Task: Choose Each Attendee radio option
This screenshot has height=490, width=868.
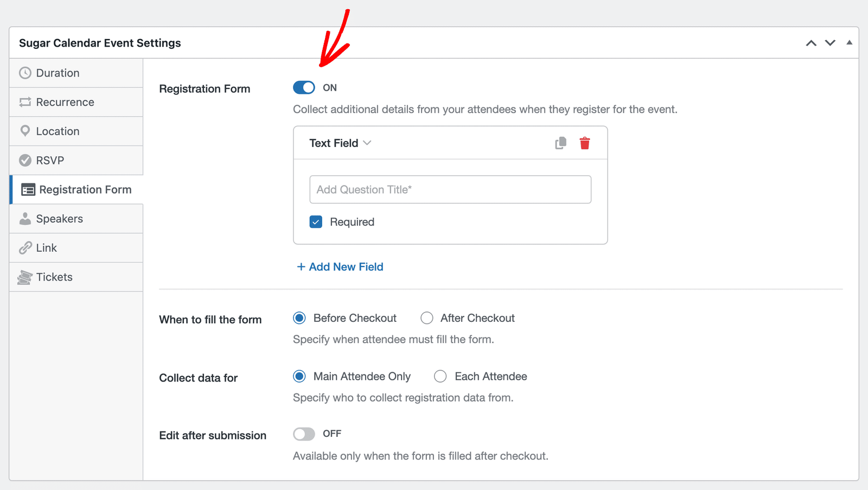Action: pos(441,376)
